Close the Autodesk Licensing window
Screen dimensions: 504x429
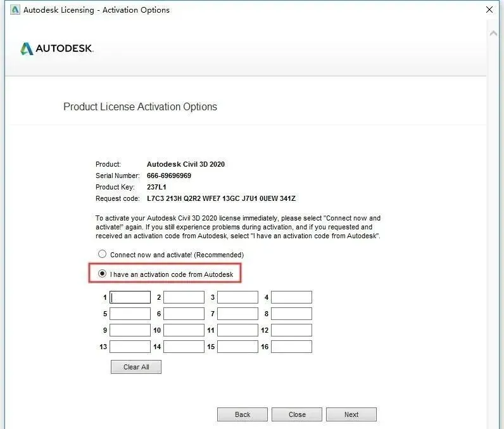[489, 10]
